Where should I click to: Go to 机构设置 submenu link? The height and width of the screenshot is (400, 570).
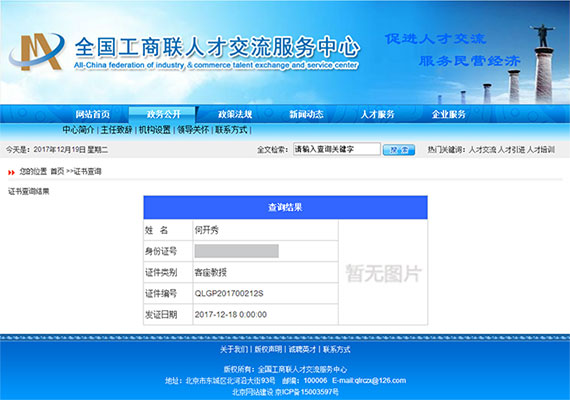point(154,130)
